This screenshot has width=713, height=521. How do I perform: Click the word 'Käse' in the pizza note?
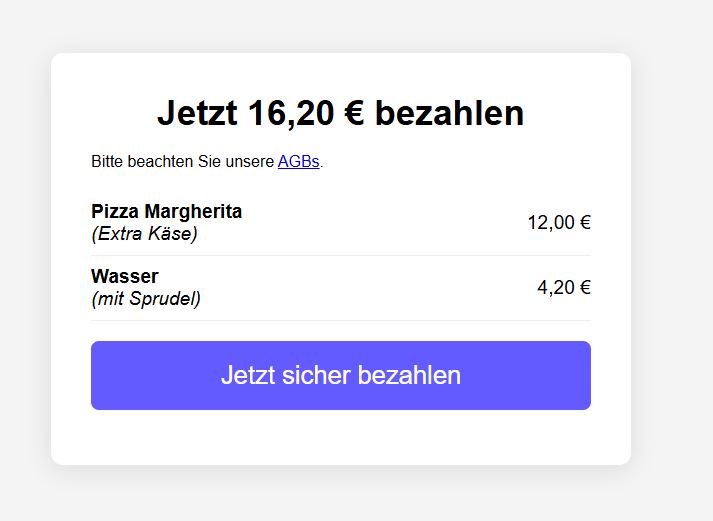[171, 234]
